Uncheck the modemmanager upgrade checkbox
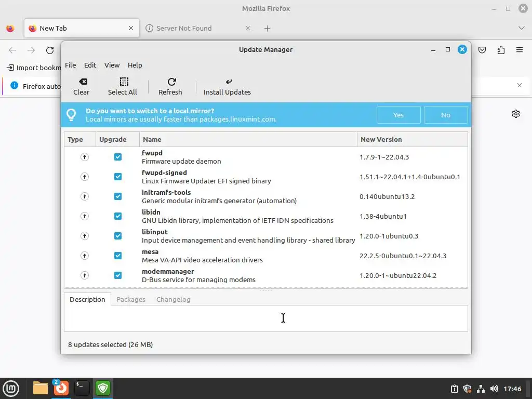This screenshot has height=399, width=532. (x=118, y=275)
